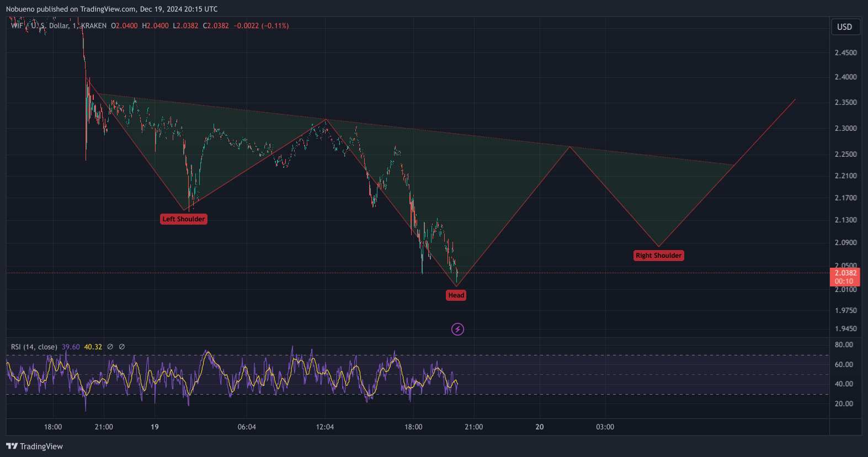Viewport: 868px width, 457px height.
Task: Click the close value C2.0382
Action: click(216, 25)
